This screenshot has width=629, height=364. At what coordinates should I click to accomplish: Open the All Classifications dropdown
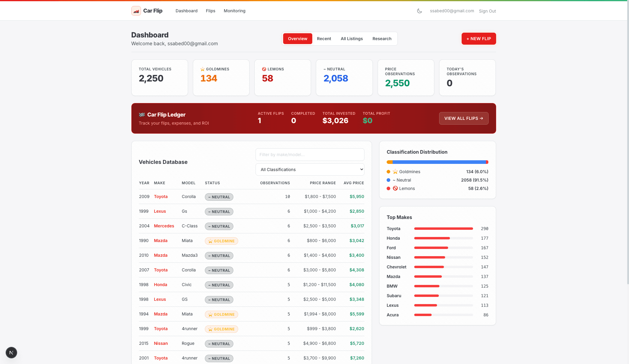point(310,169)
